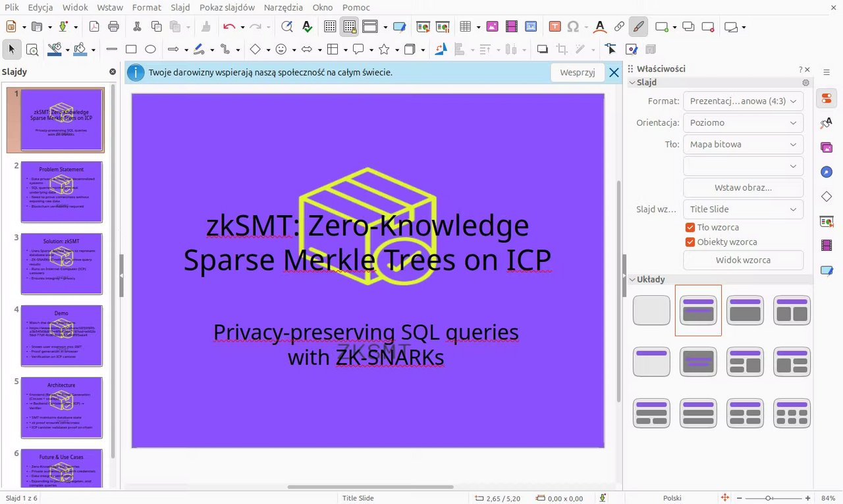Click the Wesprzyj donate button
The width and height of the screenshot is (843, 504).
(x=578, y=72)
